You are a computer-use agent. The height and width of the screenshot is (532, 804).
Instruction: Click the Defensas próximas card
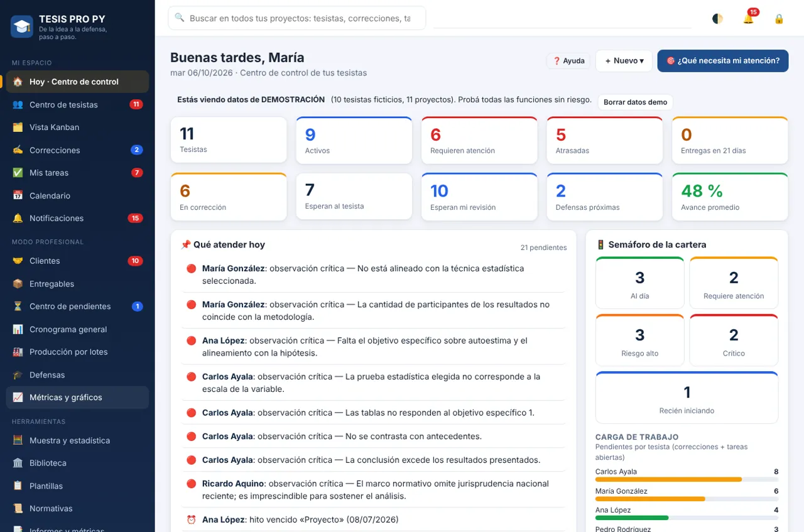(x=605, y=197)
